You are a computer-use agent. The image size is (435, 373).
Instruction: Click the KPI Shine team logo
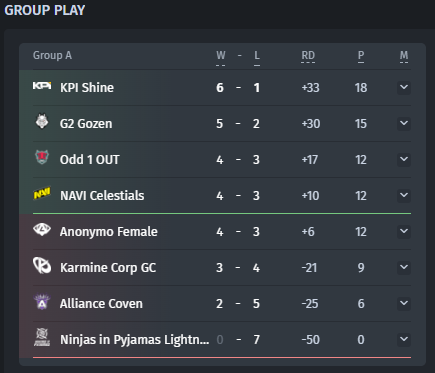[42, 86]
